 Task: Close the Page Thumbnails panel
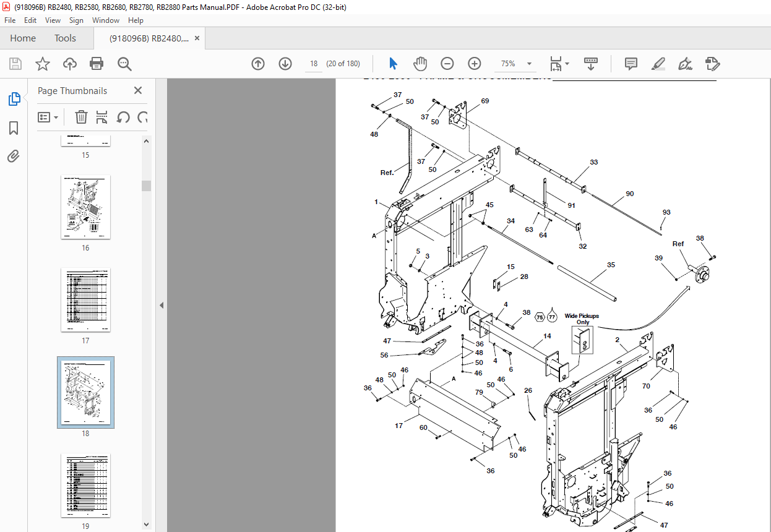click(x=138, y=90)
